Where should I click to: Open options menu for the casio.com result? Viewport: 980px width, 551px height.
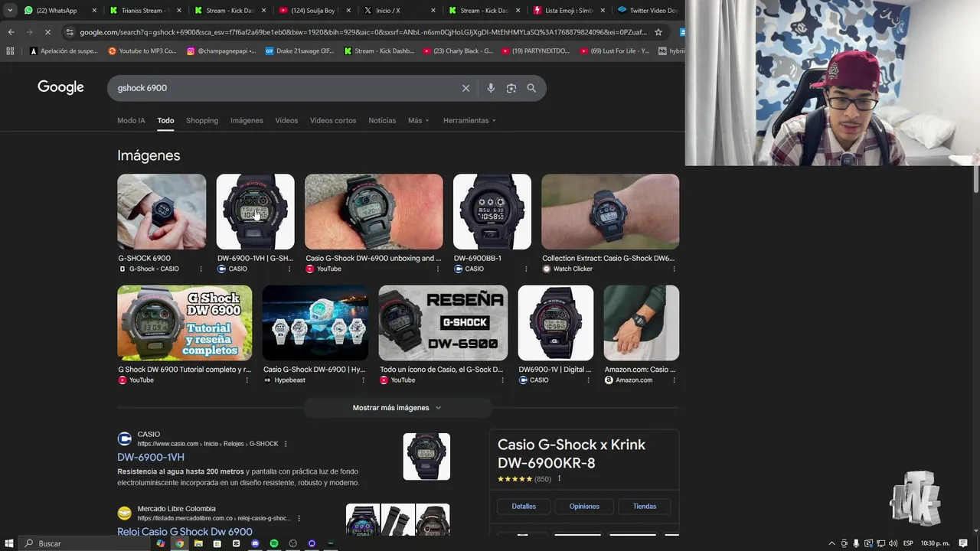click(286, 444)
